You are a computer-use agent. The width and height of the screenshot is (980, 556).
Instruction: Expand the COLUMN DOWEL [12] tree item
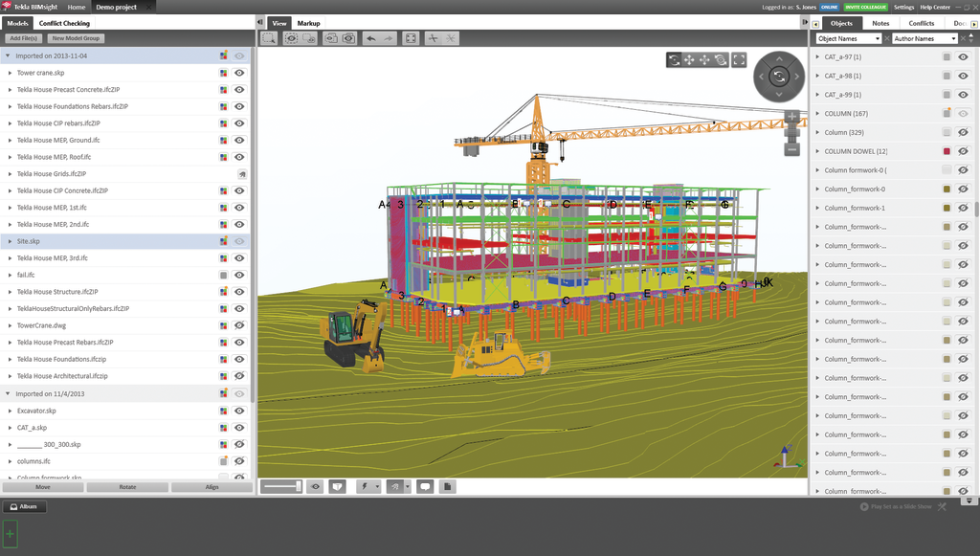click(817, 151)
